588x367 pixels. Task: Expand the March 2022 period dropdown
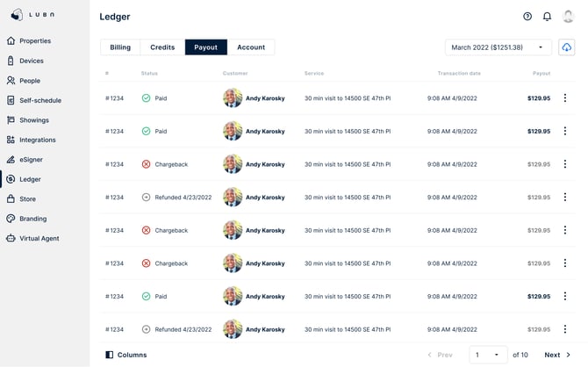(x=498, y=47)
